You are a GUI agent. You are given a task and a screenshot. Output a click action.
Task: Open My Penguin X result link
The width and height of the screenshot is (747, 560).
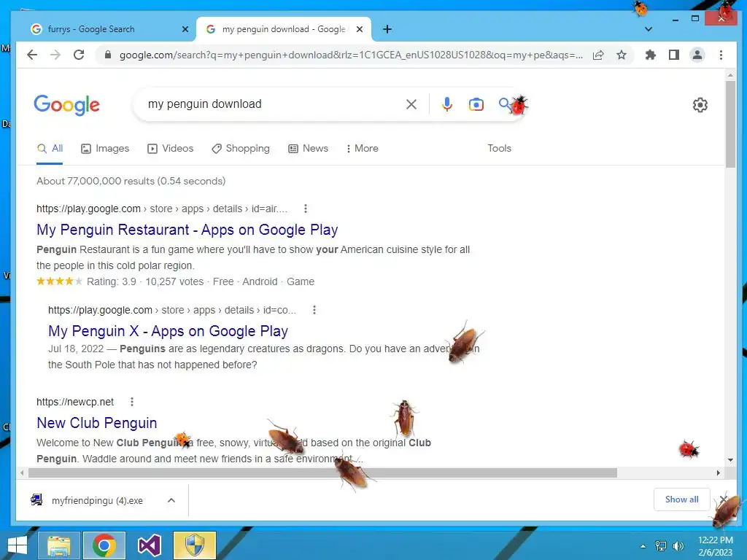click(169, 331)
